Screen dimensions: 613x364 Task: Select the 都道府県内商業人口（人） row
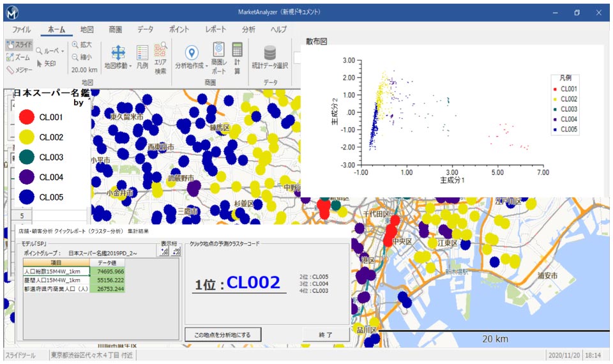point(74,289)
